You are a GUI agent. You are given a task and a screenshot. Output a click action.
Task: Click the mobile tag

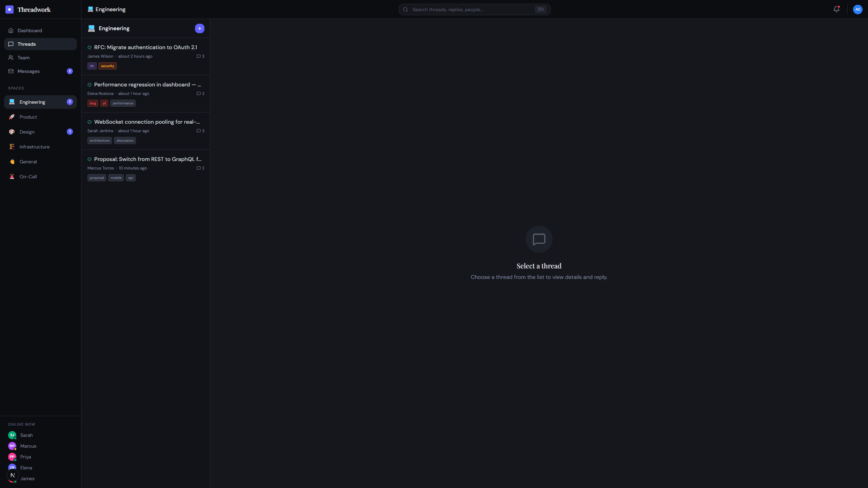[116, 178]
